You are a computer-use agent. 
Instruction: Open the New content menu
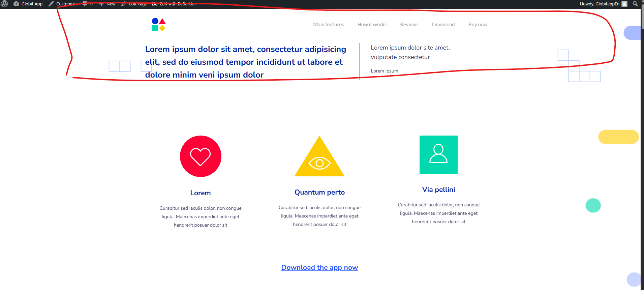(x=107, y=4)
